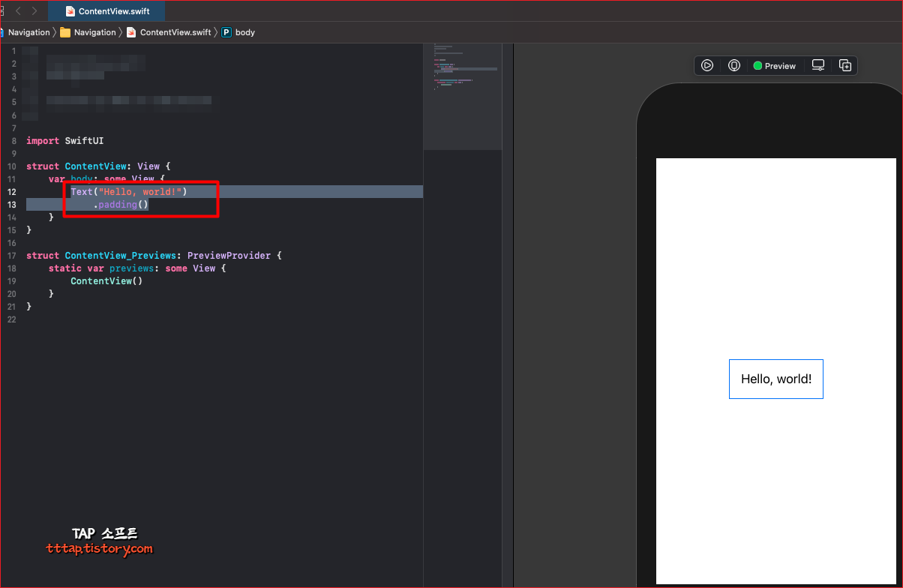The width and height of the screenshot is (903, 588).
Task: Open the body symbol breadcrumb
Action: coord(238,32)
